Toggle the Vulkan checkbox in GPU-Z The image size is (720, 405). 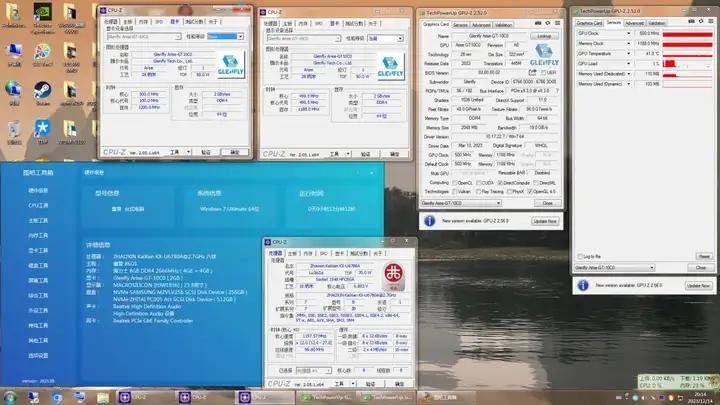coord(455,191)
